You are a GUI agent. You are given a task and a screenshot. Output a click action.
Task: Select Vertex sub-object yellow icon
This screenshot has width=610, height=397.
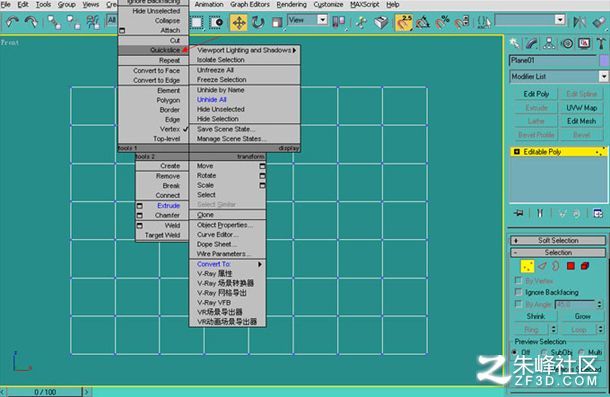point(528,267)
